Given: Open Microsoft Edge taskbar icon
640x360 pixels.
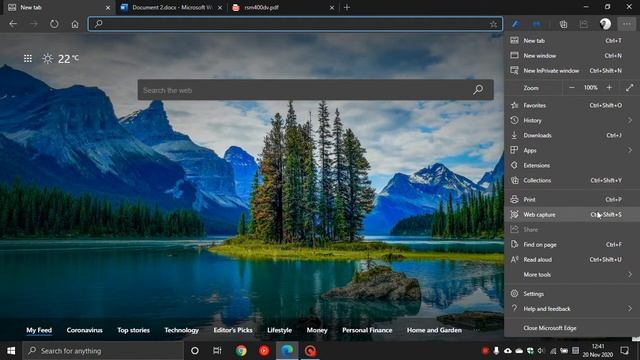Looking at the screenshot, I should (x=287, y=351).
